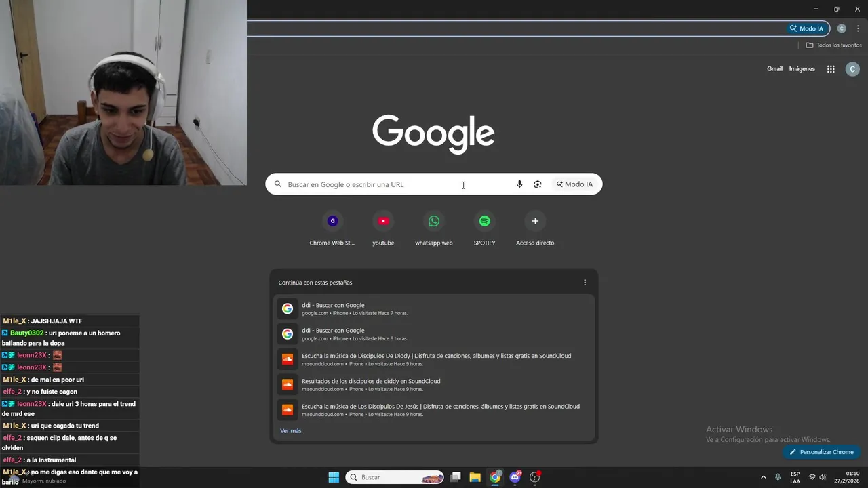Image resolution: width=868 pixels, height=488 pixels.
Task: Open the Google account avatar on page
Action: [x=852, y=69]
